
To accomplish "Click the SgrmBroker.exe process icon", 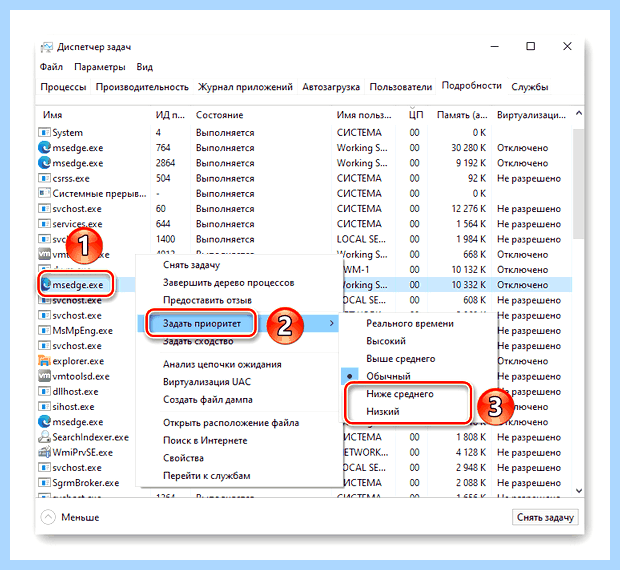I will point(44,482).
